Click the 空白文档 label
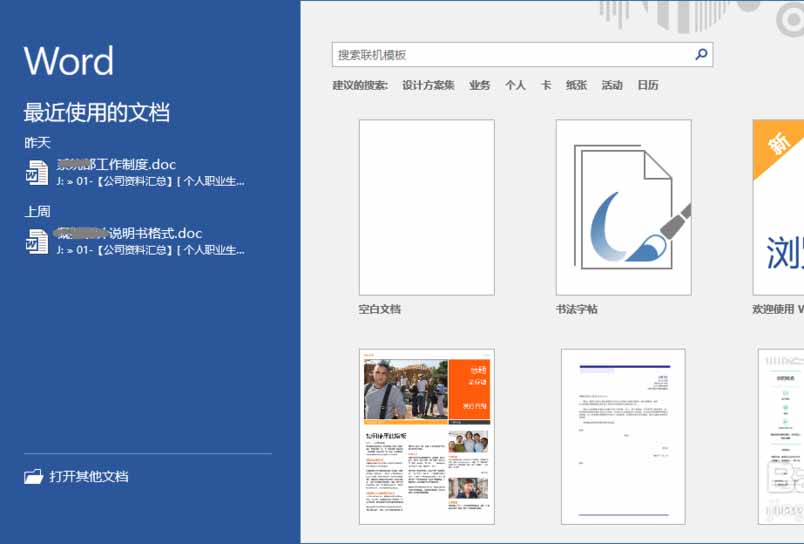Image resolution: width=804 pixels, height=544 pixels. pyautogui.click(x=379, y=309)
